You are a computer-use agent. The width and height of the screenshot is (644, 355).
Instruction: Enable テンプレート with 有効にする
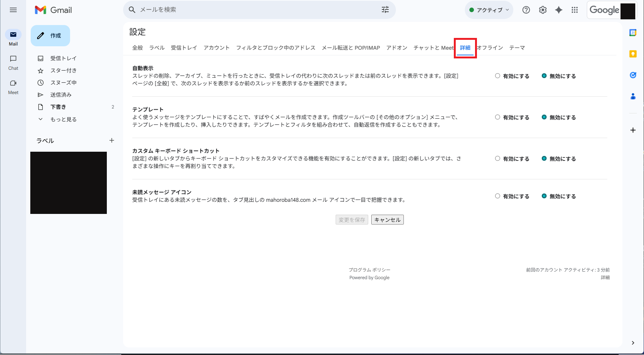(x=497, y=117)
